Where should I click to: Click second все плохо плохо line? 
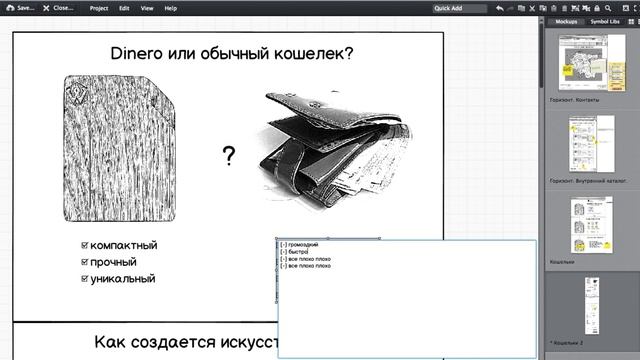pyautogui.click(x=305, y=266)
